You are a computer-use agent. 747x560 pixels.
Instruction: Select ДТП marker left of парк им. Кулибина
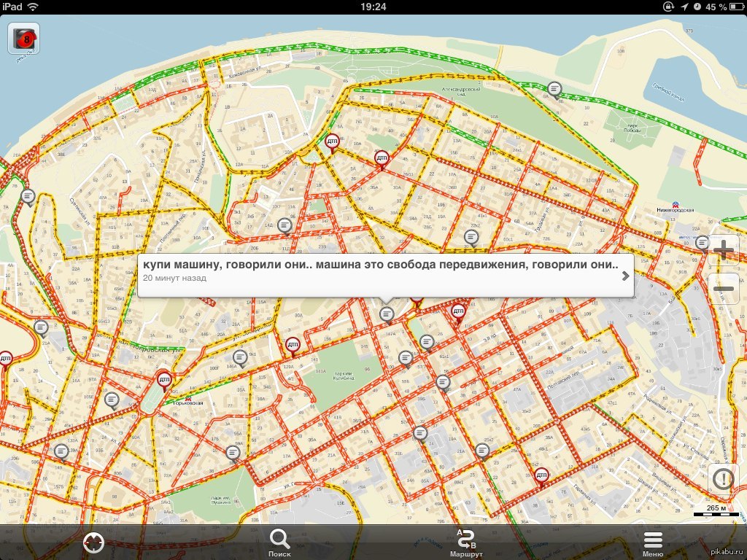(x=293, y=344)
